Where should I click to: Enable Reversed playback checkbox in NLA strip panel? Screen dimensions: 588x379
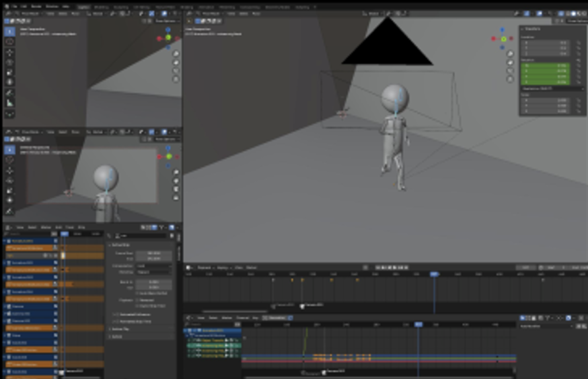tap(137, 300)
